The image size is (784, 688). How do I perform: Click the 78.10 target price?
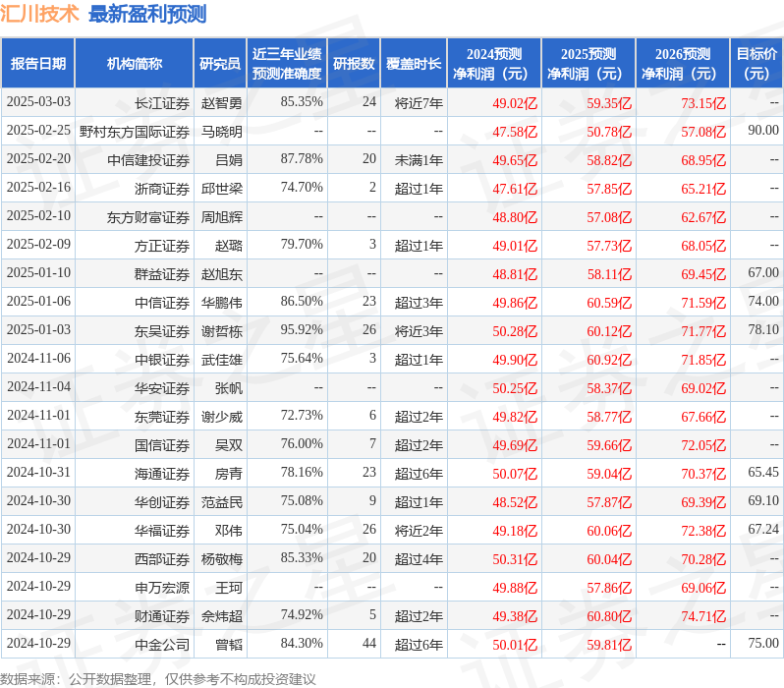pos(763,330)
